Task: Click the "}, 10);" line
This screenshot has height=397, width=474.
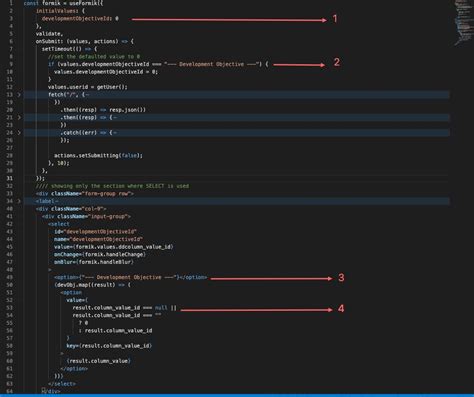Action: tap(59, 163)
